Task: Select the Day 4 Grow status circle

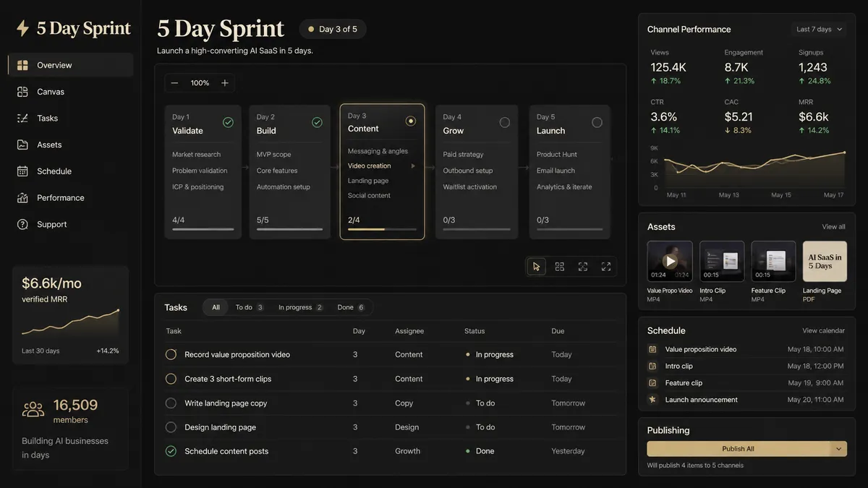Action: point(505,122)
